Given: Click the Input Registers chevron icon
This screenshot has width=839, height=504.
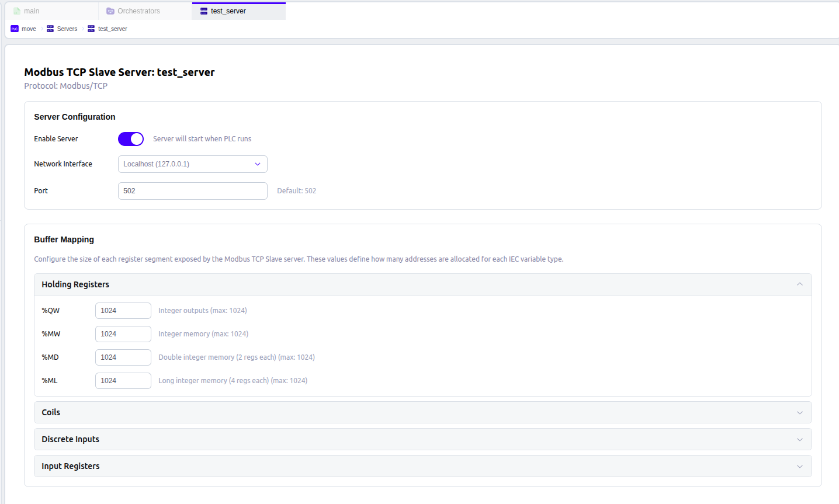Looking at the screenshot, I should (x=800, y=467).
